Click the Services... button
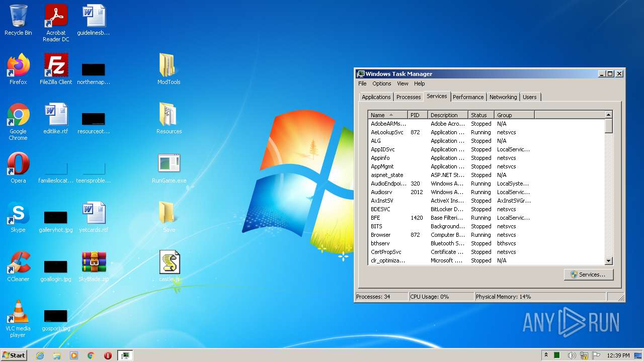The width and height of the screenshot is (644, 362). [588, 275]
